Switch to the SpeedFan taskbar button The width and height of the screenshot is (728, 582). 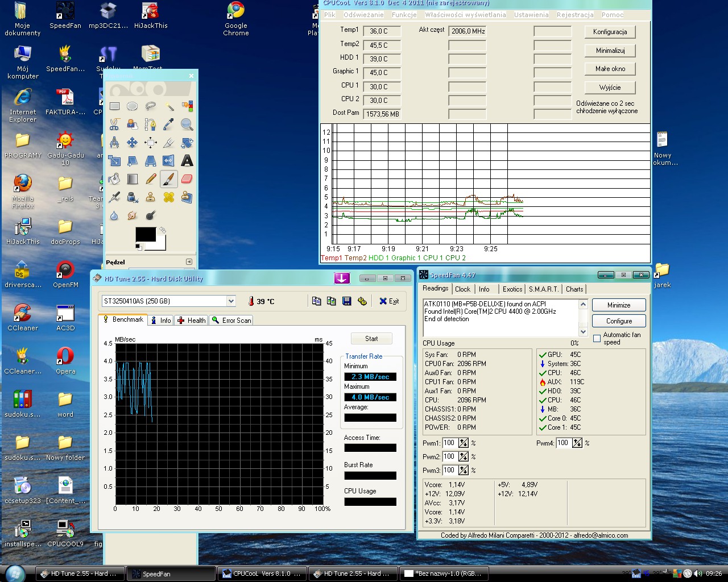coord(171,574)
